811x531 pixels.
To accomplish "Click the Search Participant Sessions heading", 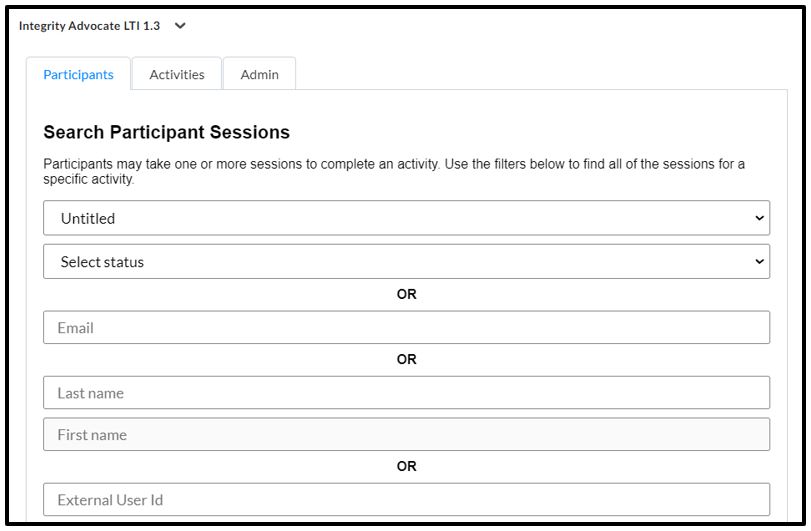I will click(167, 132).
